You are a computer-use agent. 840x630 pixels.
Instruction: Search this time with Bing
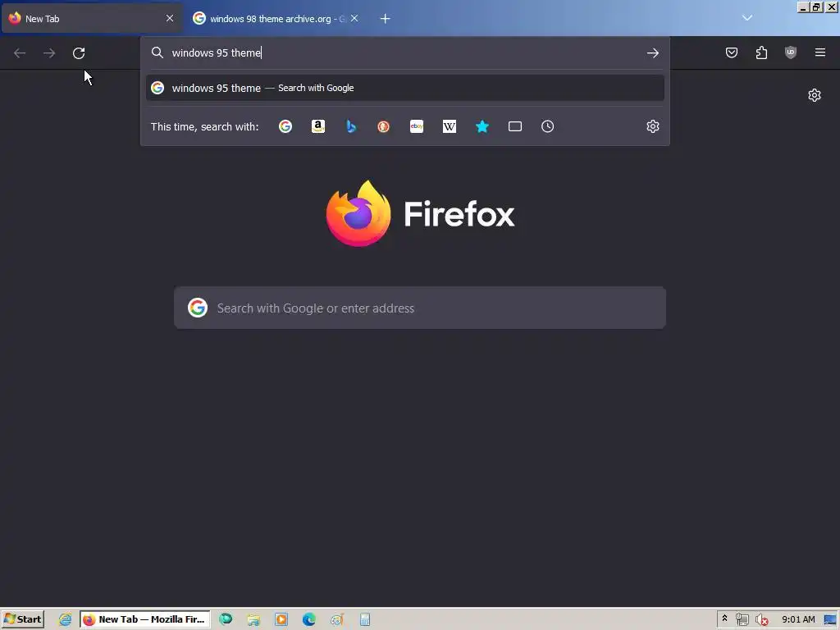(351, 126)
